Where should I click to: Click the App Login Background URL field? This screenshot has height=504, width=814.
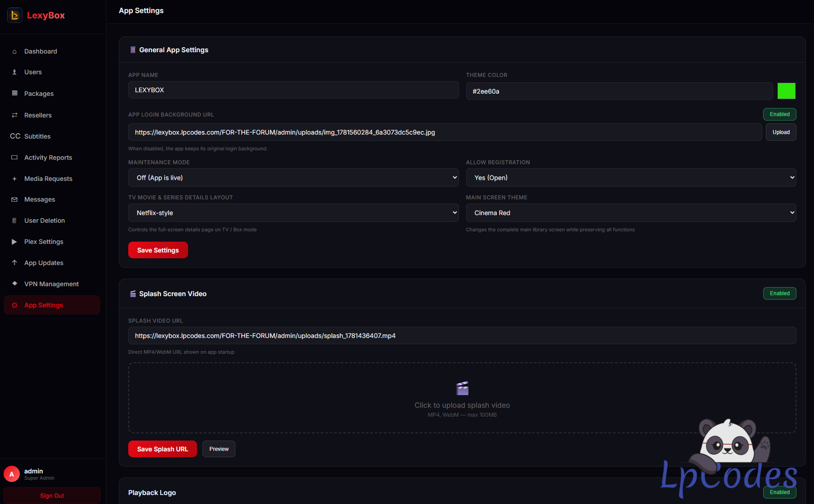[445, 132]
